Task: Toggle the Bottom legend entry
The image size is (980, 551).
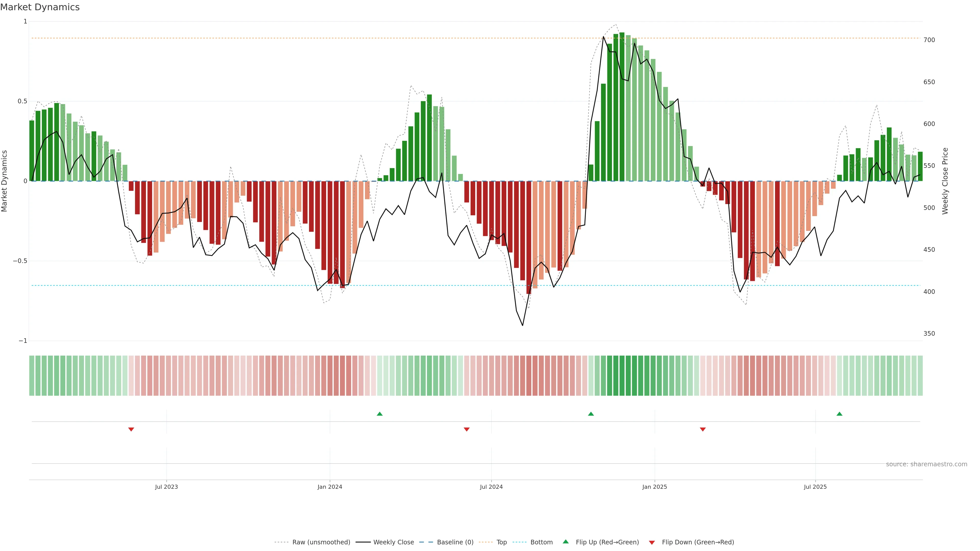Action: pyautogui.click(x=541, y=542)
